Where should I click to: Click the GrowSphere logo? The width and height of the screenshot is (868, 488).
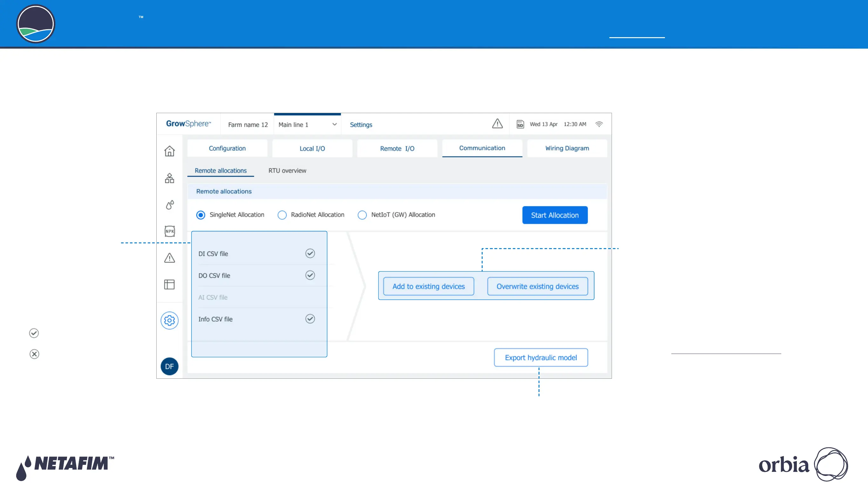point(188,124)
